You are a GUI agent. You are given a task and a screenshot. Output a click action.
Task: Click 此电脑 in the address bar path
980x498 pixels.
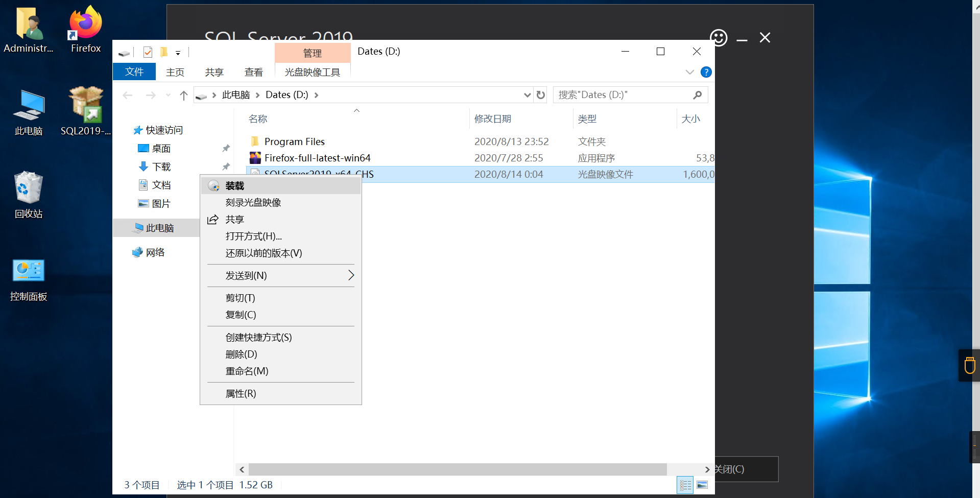(x=236, y=95)
